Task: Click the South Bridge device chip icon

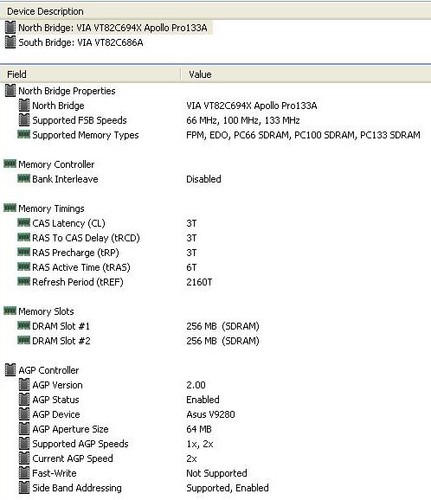Action: pos(10,42)
